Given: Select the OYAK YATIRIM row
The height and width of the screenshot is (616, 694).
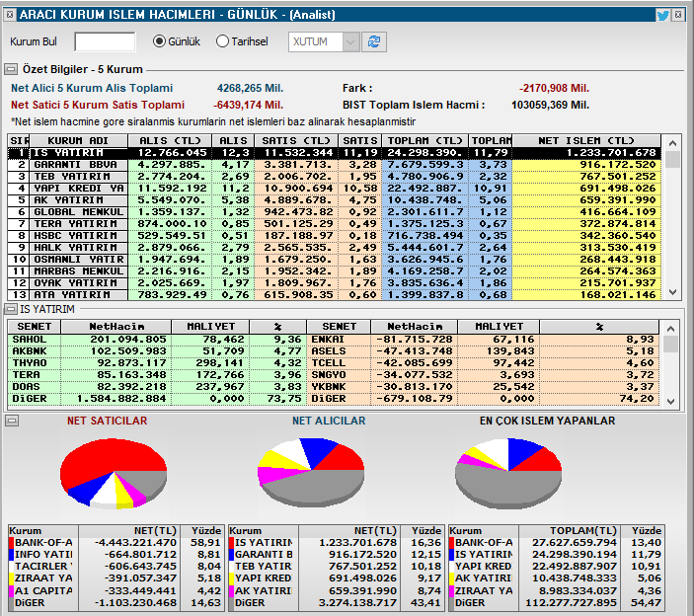Looking at the screenshot, I should [x=335, y=283].
